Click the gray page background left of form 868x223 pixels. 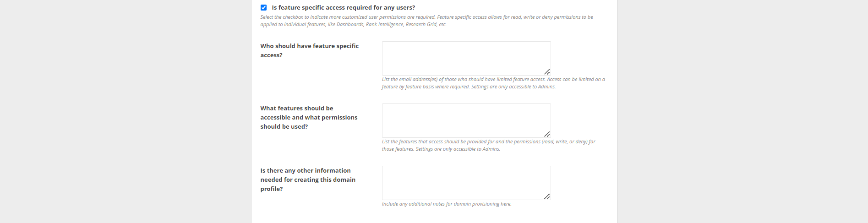pyautogui.click(x=124, y=114)
